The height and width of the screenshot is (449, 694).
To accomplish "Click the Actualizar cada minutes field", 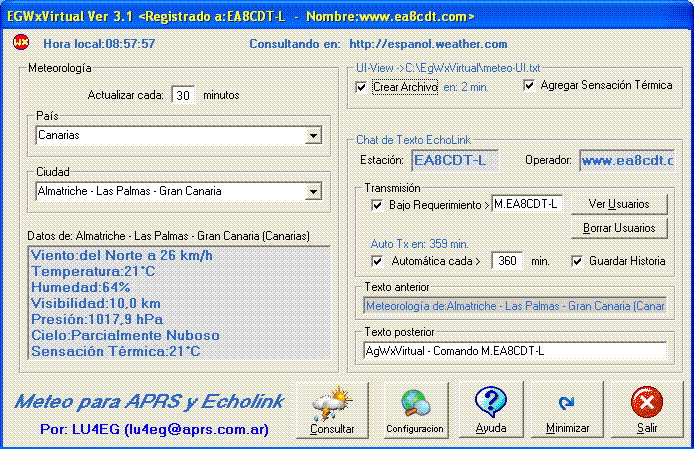I will (x=183, y=95).
